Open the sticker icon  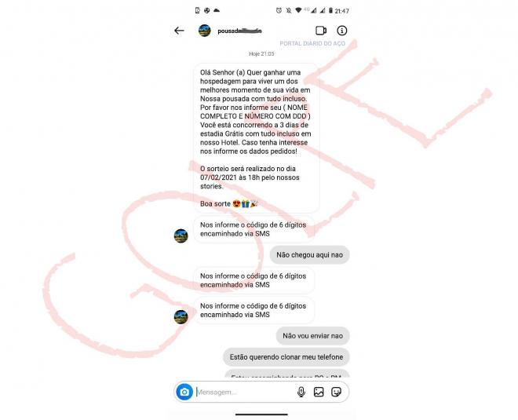336,392
